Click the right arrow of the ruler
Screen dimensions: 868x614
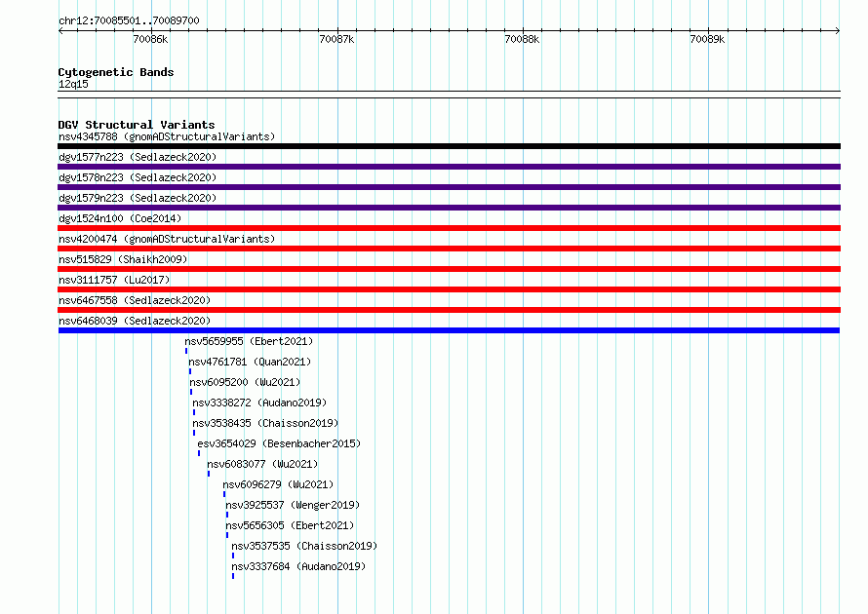point(838,30)
